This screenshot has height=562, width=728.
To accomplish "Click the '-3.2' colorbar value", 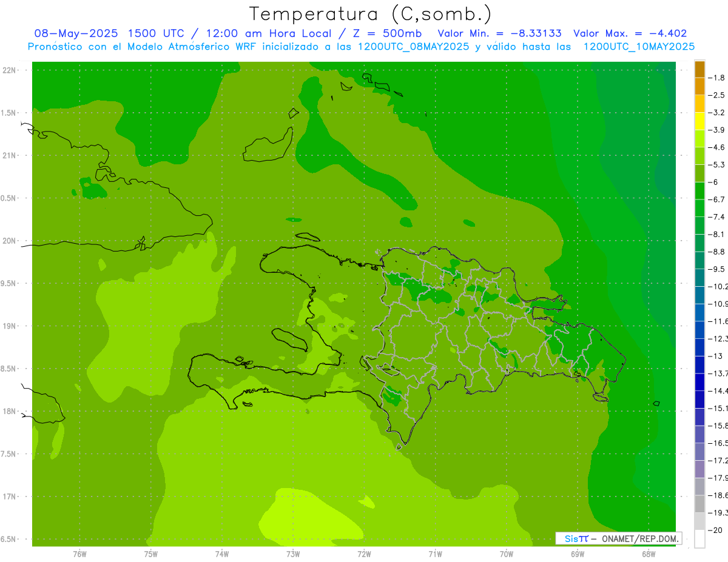I will [x=716, y=113].
